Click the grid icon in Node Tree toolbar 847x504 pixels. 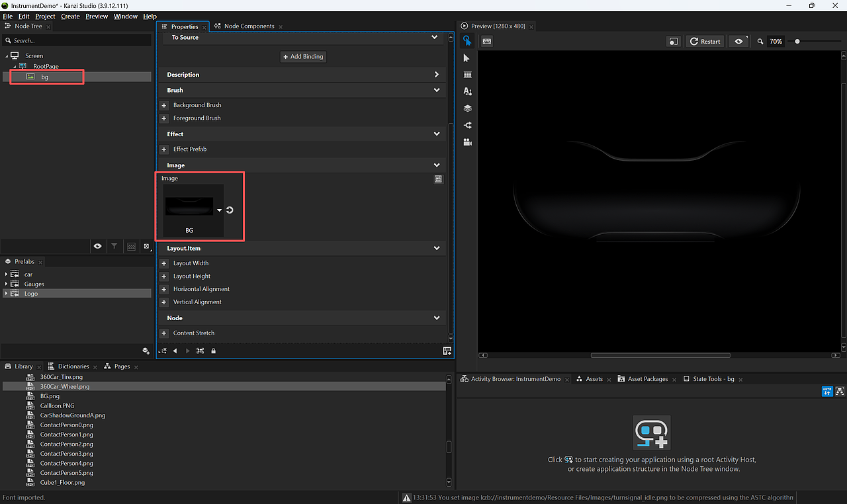(x=131, y=246)
